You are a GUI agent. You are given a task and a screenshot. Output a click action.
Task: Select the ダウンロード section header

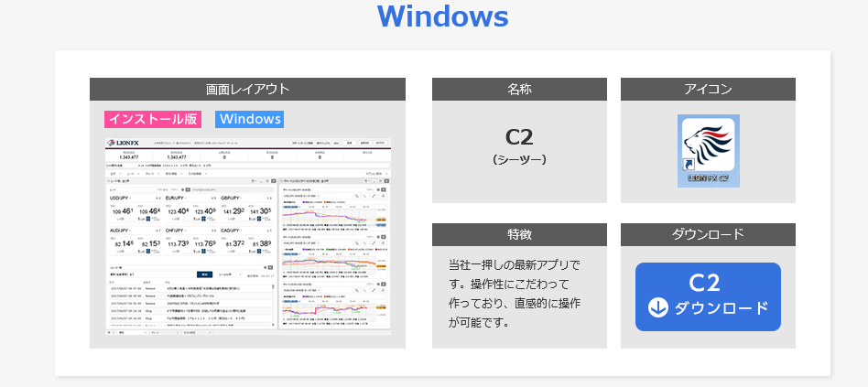click(708, 234)
